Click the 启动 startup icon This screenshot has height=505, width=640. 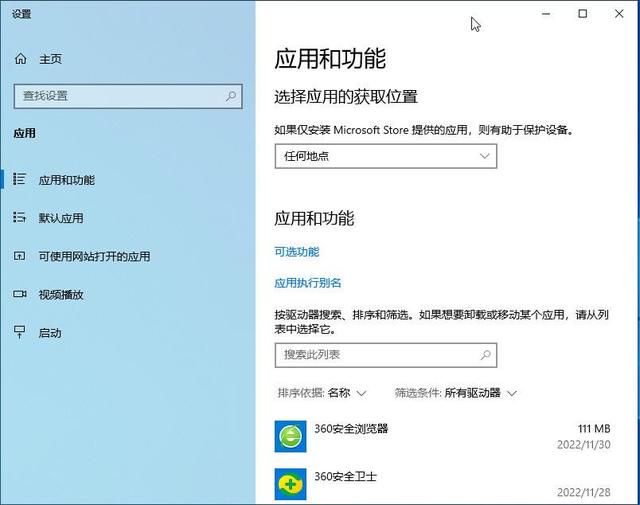point(19,332)
